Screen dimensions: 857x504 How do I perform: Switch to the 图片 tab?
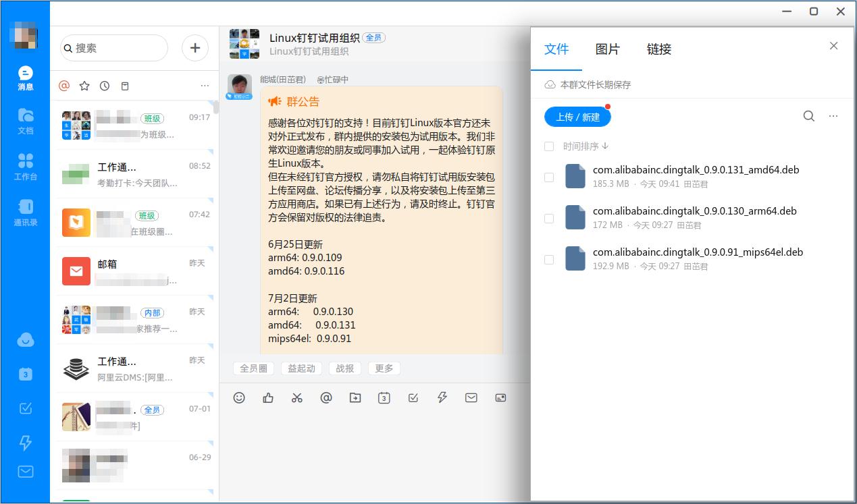point(608,49)
